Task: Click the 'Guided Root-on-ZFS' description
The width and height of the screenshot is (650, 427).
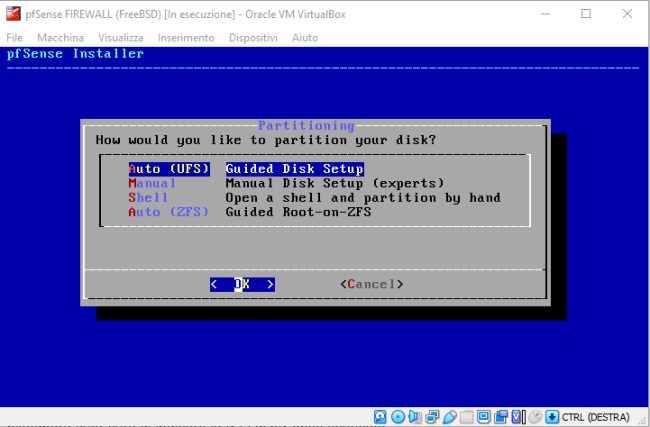Action: pyautogui.click(x=298, y=212)
